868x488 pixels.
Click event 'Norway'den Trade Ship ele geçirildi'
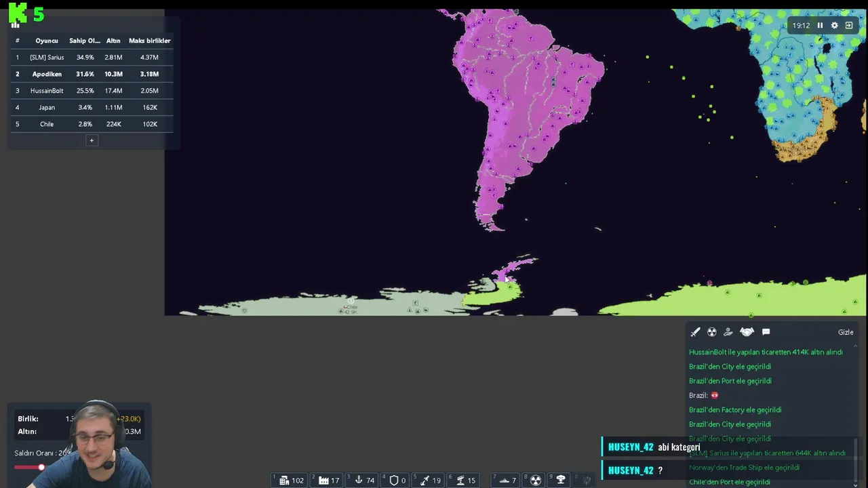[x=744, y=468]
